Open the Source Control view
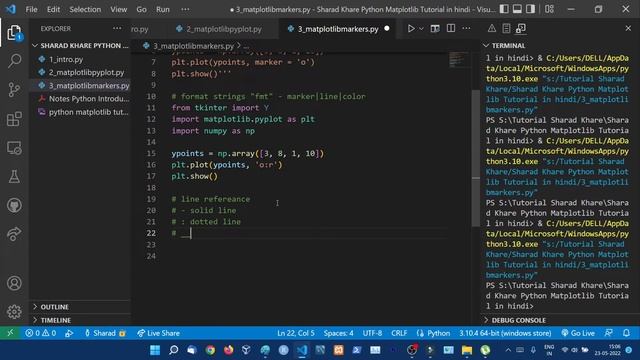Screen dimensions: 640x360 coord(14,89)
